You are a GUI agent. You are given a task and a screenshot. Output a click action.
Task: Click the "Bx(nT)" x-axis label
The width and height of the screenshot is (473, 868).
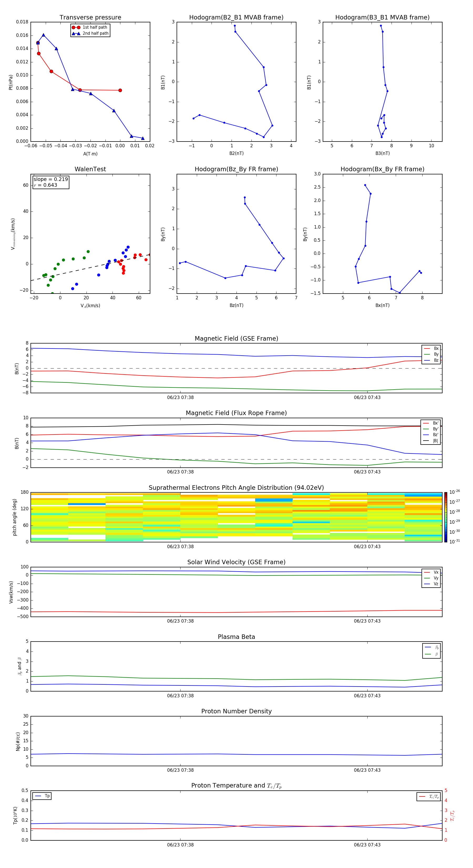tap(382, 305)
